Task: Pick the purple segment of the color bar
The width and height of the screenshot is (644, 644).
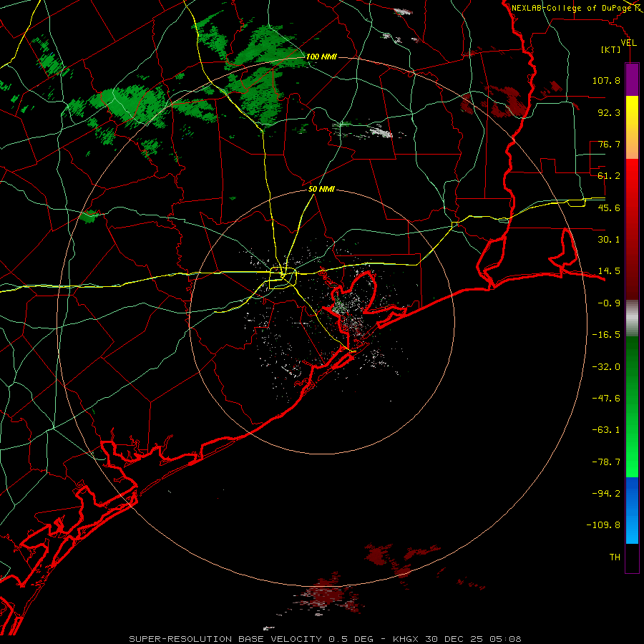Action: 632,80
